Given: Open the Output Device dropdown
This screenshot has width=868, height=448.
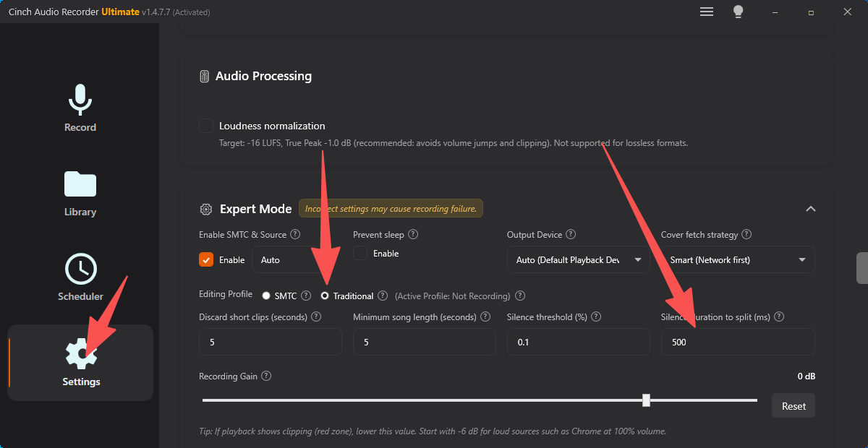Looking at the screenshot, I should coord(578,260).
